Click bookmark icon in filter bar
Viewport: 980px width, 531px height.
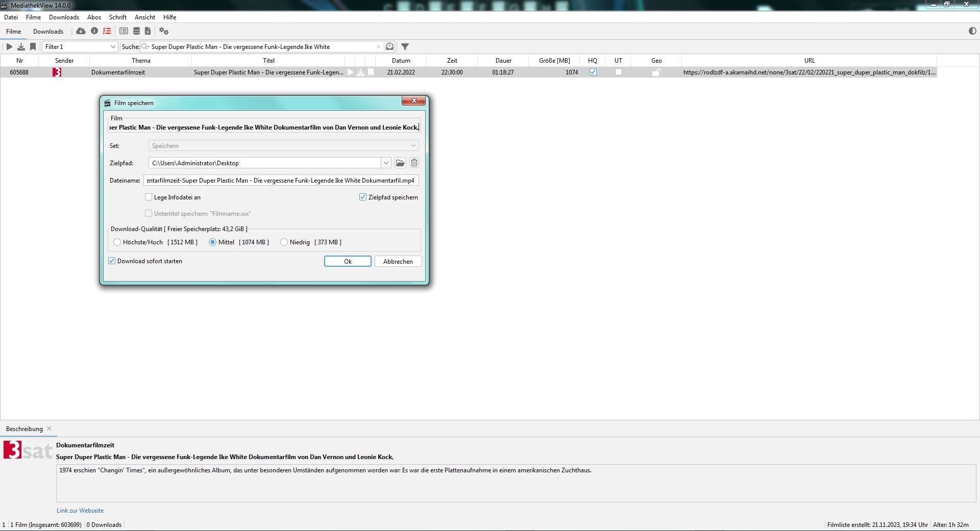(33, 46)
